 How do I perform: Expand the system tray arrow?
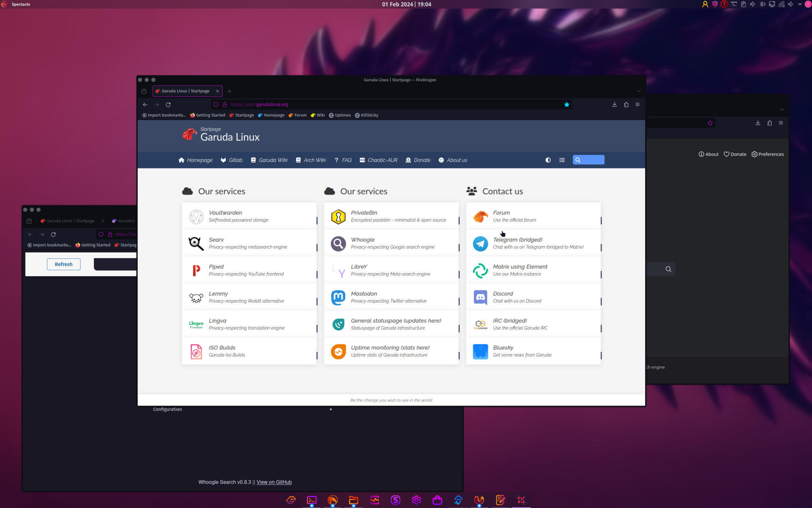[800, 4]
